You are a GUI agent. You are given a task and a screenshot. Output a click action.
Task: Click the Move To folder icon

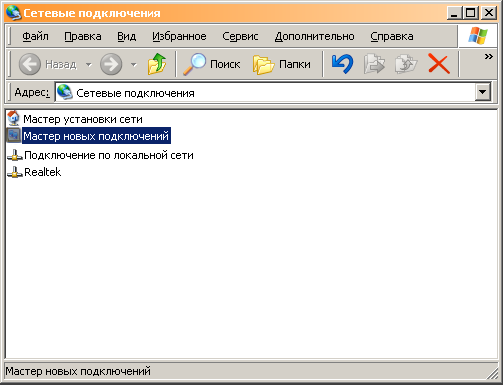tap(374, 64)
